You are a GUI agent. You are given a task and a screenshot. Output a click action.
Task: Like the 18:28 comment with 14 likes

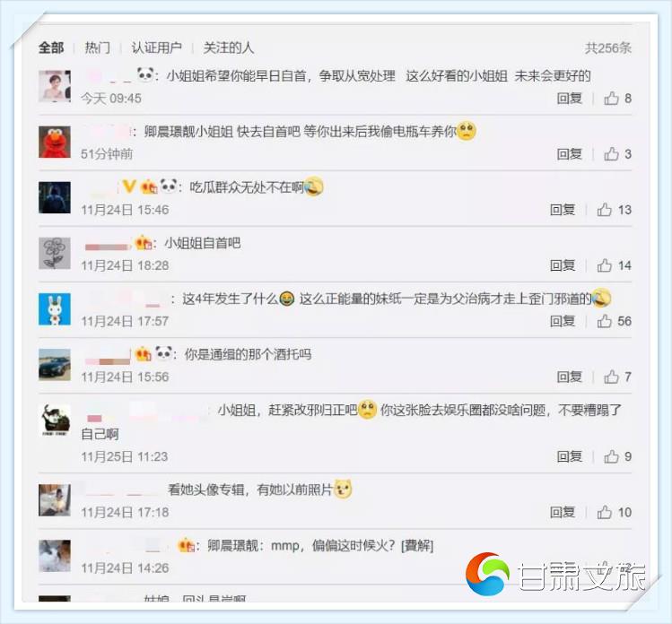click(x=605, y=265)
